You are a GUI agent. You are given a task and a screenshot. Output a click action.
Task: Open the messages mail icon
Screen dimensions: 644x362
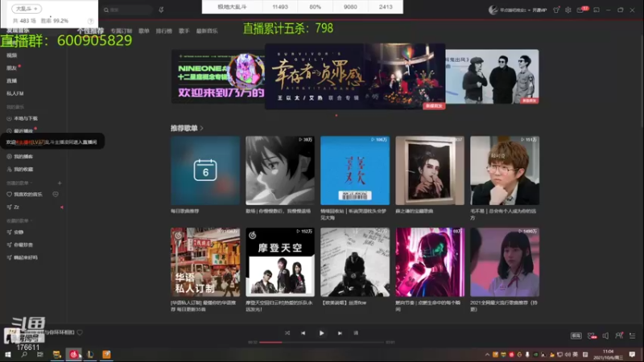click(580, 10)
